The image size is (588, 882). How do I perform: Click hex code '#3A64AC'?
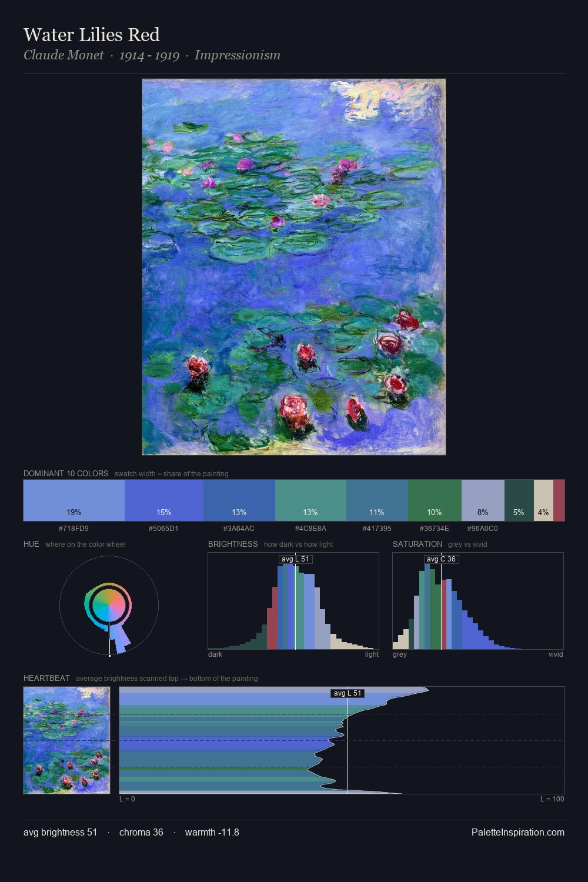pos(239,529)
